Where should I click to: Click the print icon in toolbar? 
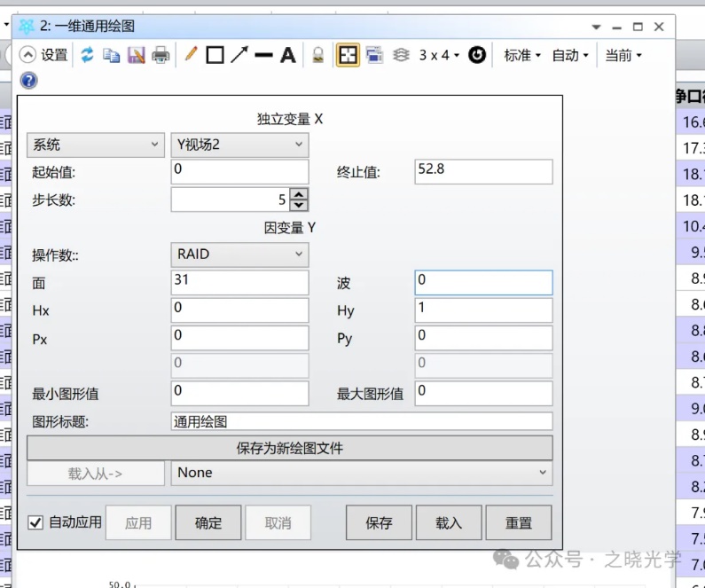161,55
